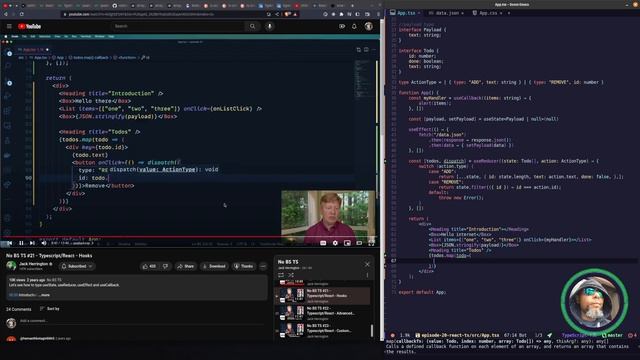This screenshot has width=640, height=360.
Task: Click the webcam overlay avatar circle
Action: pyautogui.click(x=594, y=301)
